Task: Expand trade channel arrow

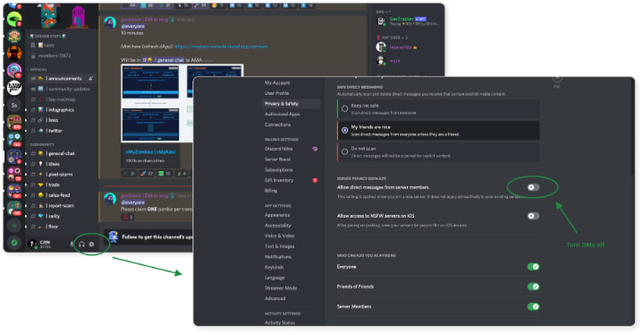Action: (26, 185)
